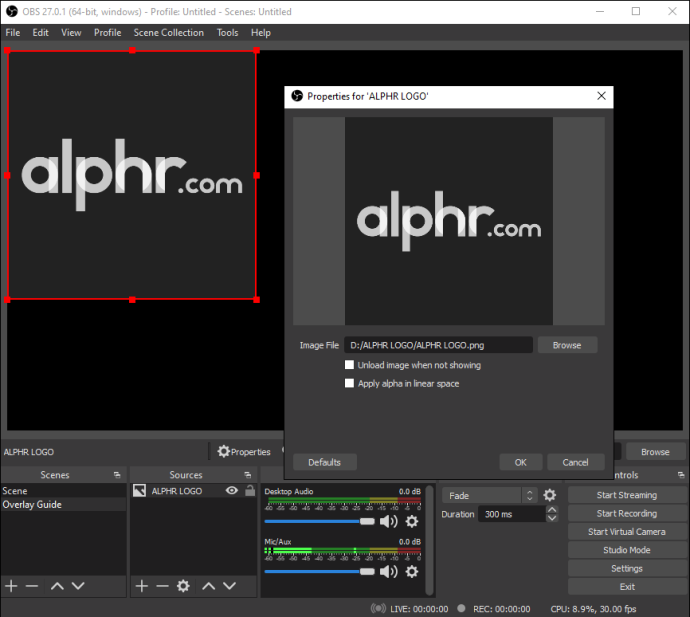
Task: Select the Scene entry in Scenes list
Action: 64,491
